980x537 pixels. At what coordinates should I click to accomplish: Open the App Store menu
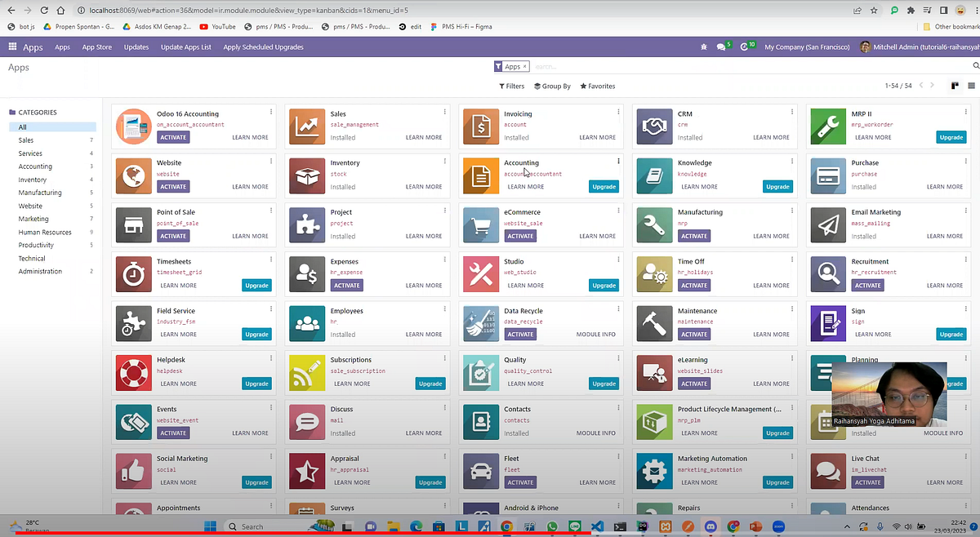pos(97,47)
